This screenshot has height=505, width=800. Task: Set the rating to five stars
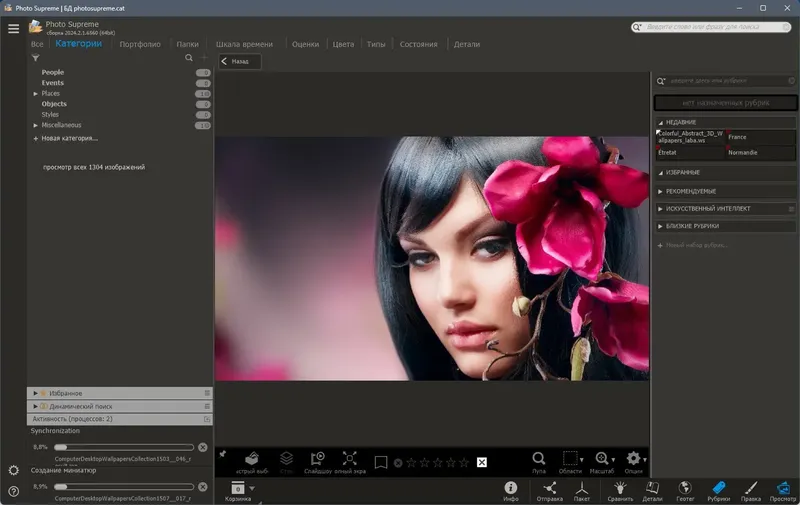(x=463, y=462)
